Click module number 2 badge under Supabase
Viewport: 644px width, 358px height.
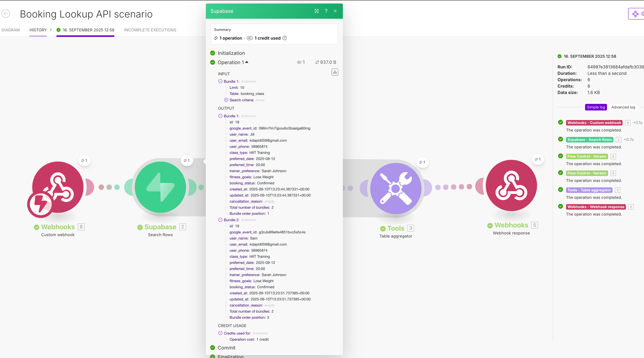pyautogui.click(x=183, y=227)
